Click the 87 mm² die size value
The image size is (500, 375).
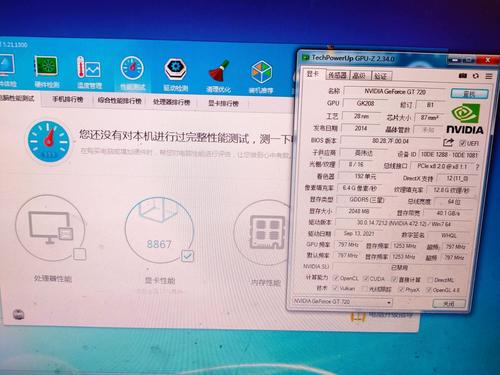(429, 117)
